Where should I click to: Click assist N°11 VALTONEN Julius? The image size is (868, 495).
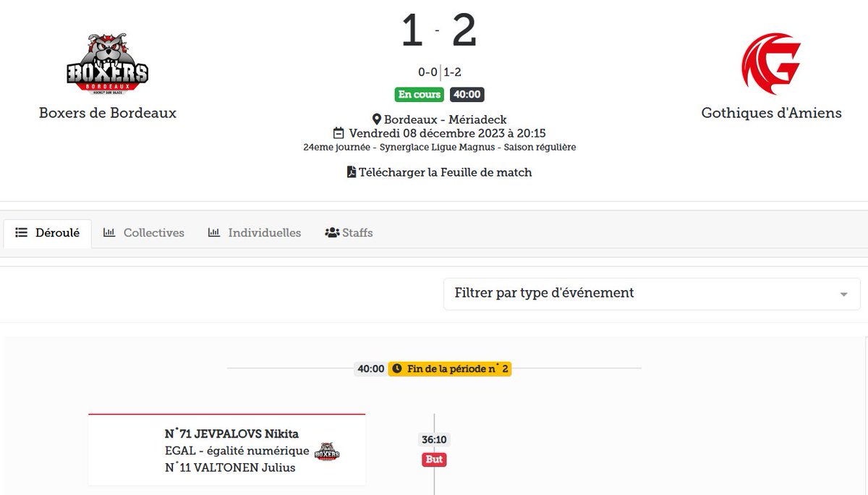coord(230,467)
